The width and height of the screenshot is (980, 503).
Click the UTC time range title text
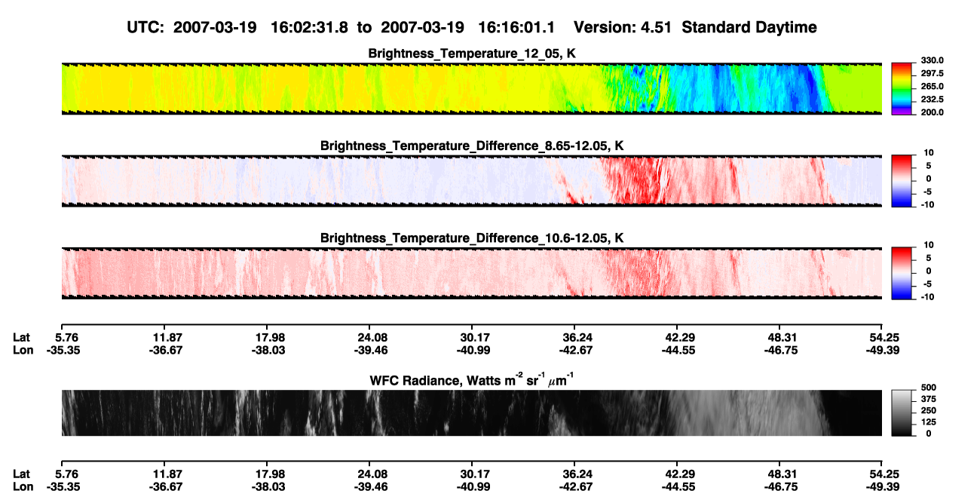click(472, 27)
